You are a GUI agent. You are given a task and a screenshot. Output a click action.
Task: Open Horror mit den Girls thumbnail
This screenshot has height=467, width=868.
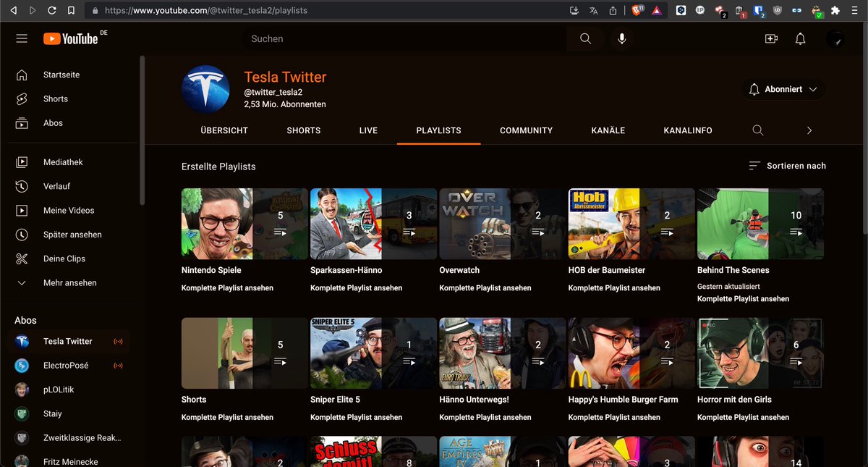tap(760, 353)
